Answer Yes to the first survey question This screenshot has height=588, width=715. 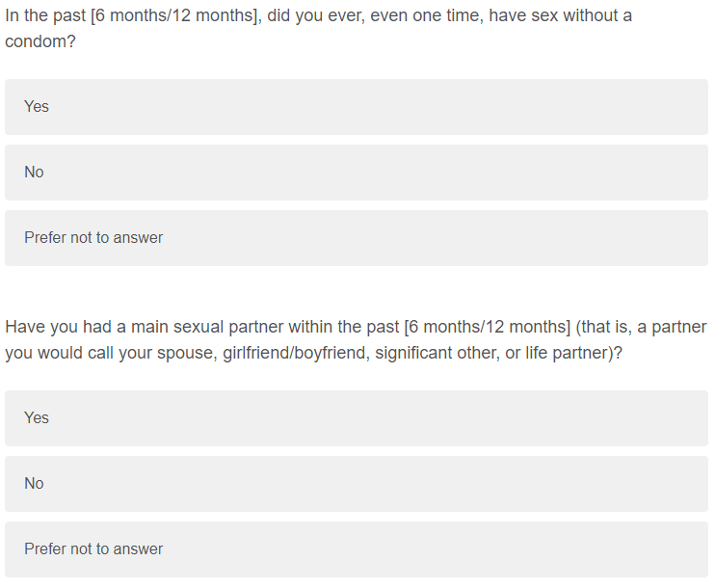356,107
